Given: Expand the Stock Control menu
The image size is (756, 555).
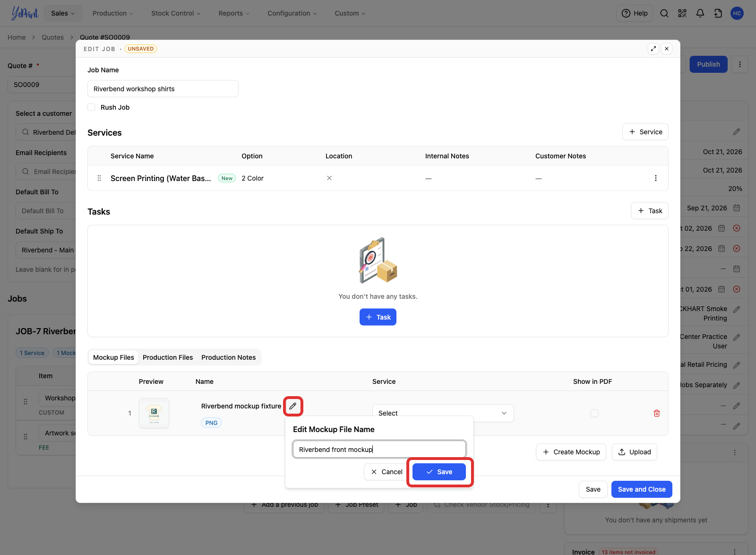Looking at the screenshot, I should 176,13.
